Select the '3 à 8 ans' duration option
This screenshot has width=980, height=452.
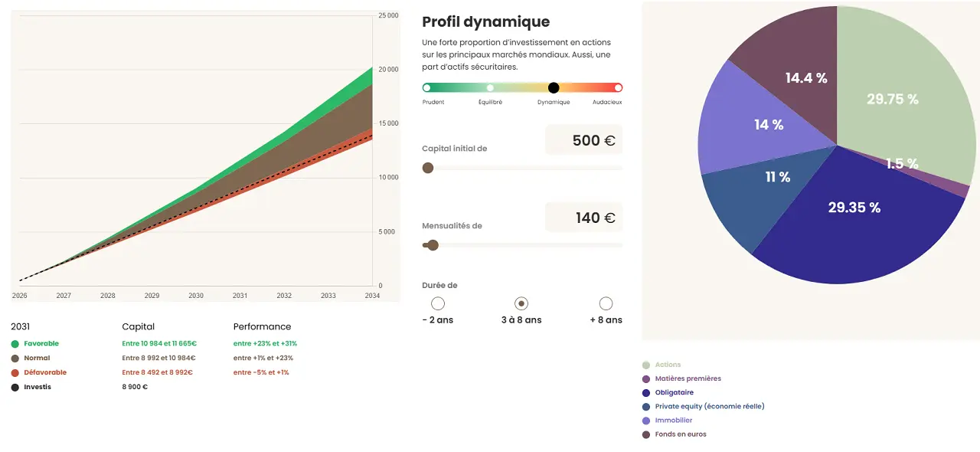[x=521, y=303]
